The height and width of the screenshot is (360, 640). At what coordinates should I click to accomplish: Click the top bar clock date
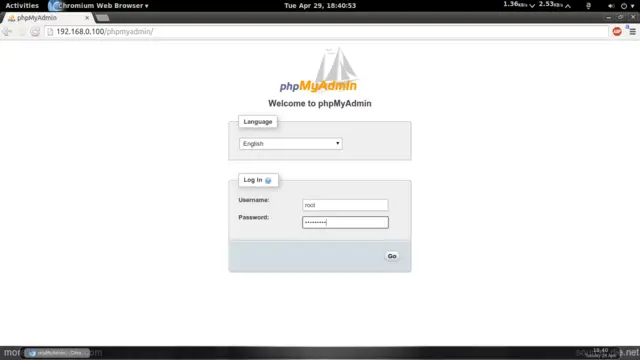pyautogui.click(x=320, y=6)
